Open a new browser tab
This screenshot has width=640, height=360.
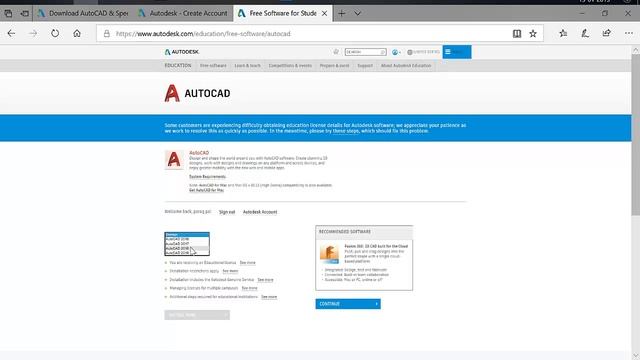point(342,13)
